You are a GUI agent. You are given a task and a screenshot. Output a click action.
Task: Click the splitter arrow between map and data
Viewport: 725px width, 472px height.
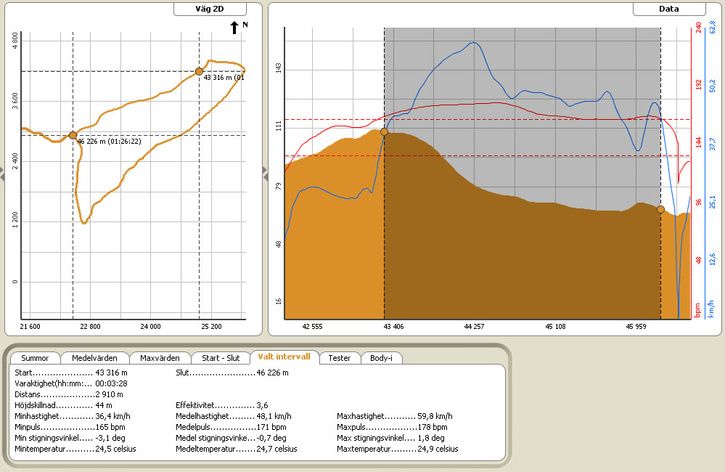[265, 173]
